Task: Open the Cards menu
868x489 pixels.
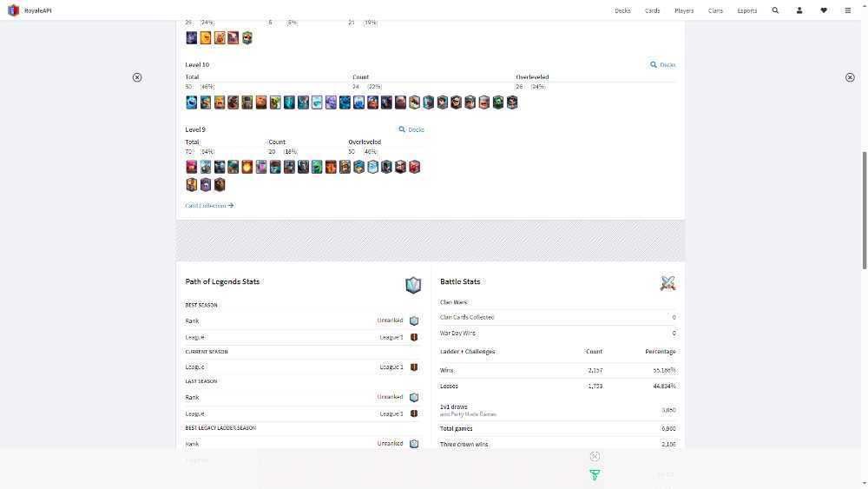Action: click(652, 10)
